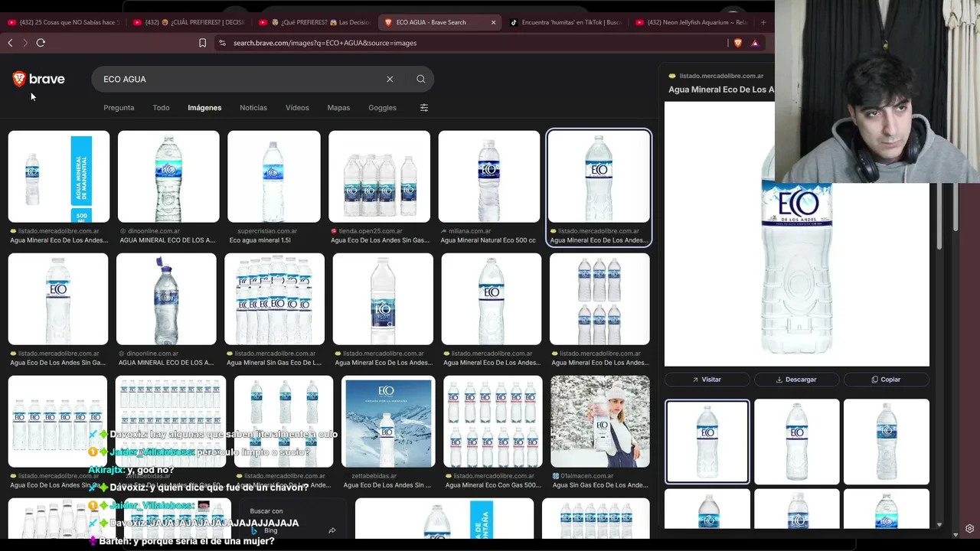Click the share arrow beside Bing
The image size is (980, 551).
(332, 530)
